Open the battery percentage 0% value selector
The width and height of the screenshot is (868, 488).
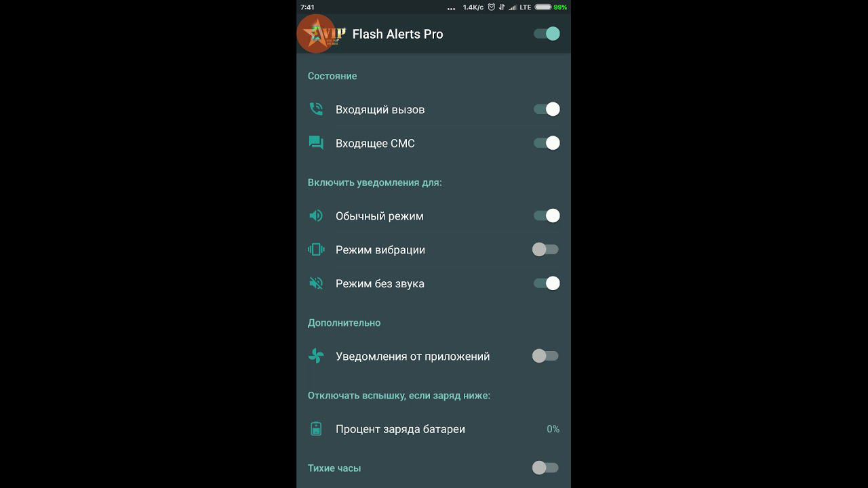coord(553,429)
